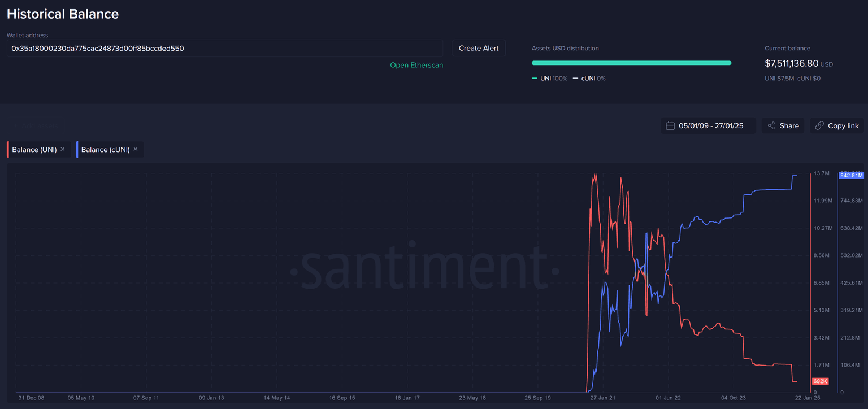
Task: Click the red 692K value marker
Action: pyautogui.click(x=820, y=381)
